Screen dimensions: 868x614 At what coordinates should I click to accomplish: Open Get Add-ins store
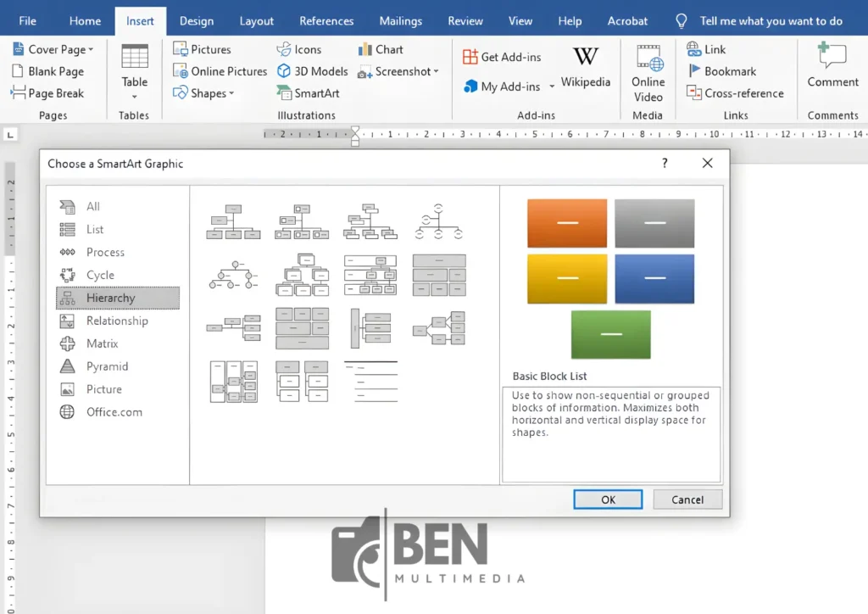(x=470, y=57)
